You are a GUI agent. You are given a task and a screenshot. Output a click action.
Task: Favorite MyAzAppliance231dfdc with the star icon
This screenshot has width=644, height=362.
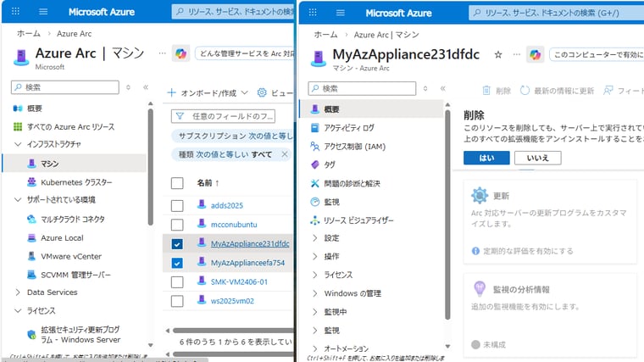click(x=498, y=54)
